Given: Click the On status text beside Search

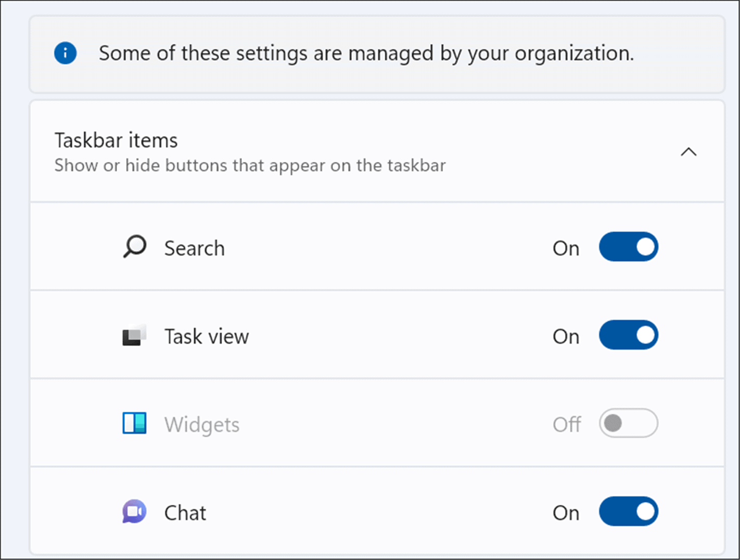Looking at the screenshot, I should [566, 248].
